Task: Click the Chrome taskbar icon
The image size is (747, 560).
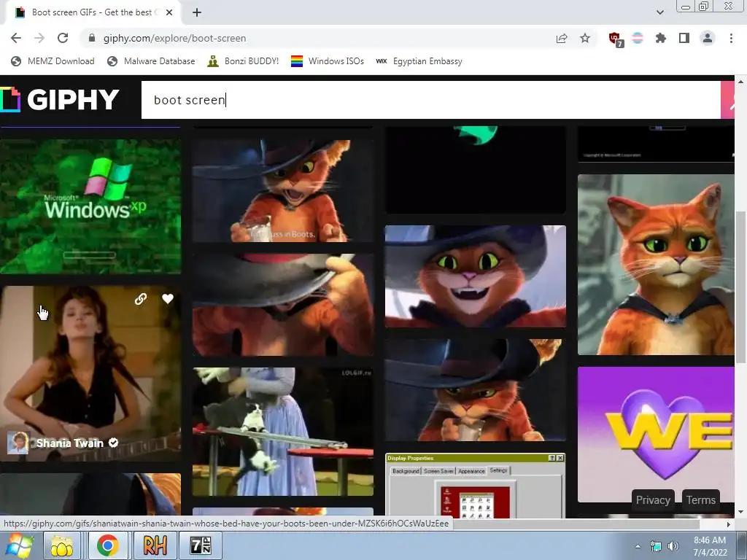Action: tap(108, 545)
